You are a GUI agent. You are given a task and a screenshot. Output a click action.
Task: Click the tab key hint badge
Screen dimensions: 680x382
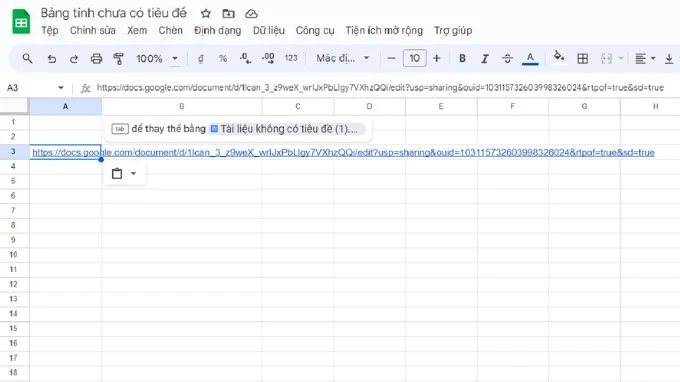[120, 129]
